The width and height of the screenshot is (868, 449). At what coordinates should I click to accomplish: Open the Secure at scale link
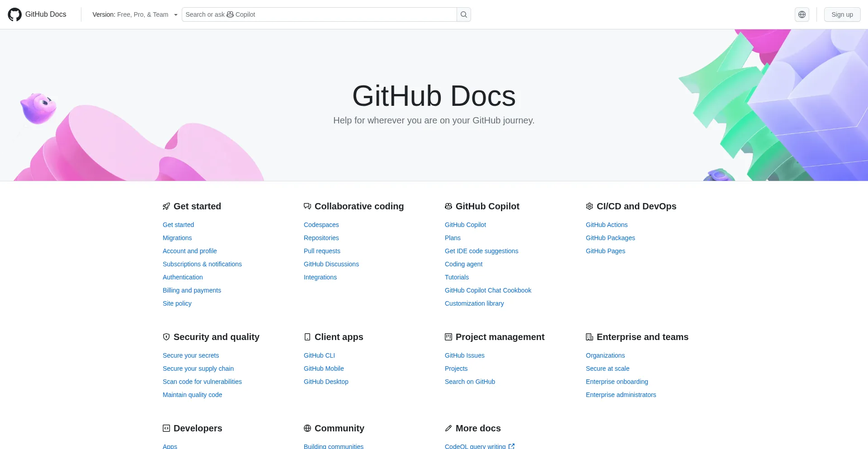pyautogui.click(x=608, y=369)
